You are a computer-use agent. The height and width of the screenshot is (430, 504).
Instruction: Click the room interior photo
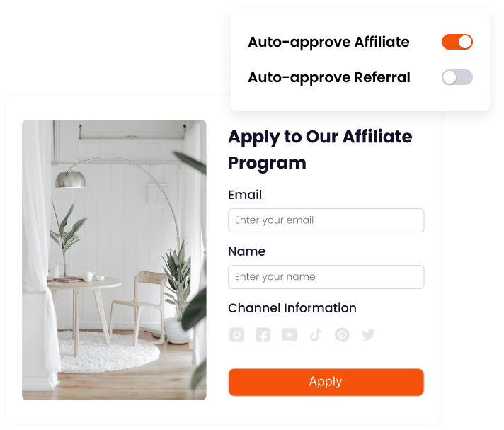[114, 260]
